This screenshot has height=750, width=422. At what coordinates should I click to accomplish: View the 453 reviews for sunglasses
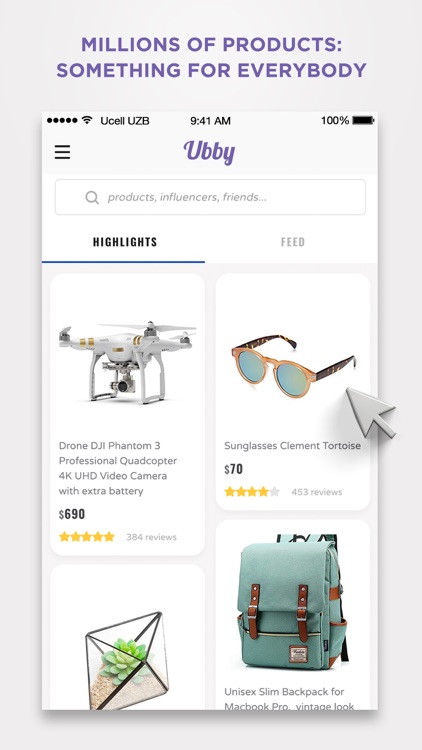coord(317,492)
